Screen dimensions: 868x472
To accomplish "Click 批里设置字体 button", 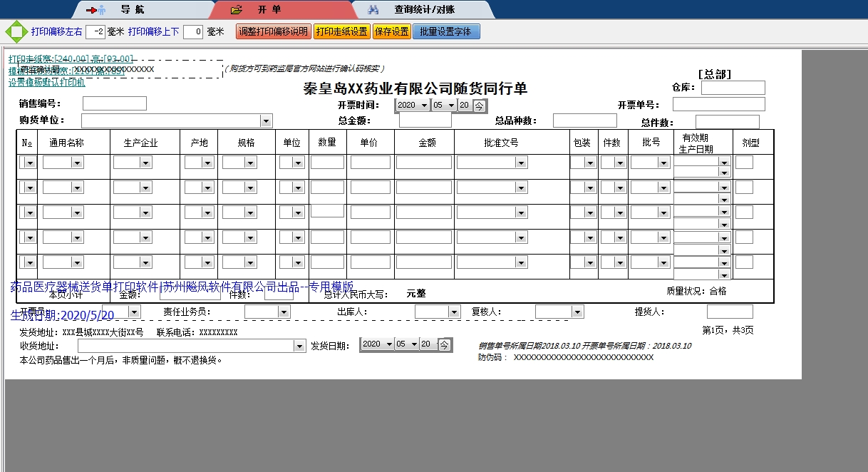I will (x=446, y=32).
